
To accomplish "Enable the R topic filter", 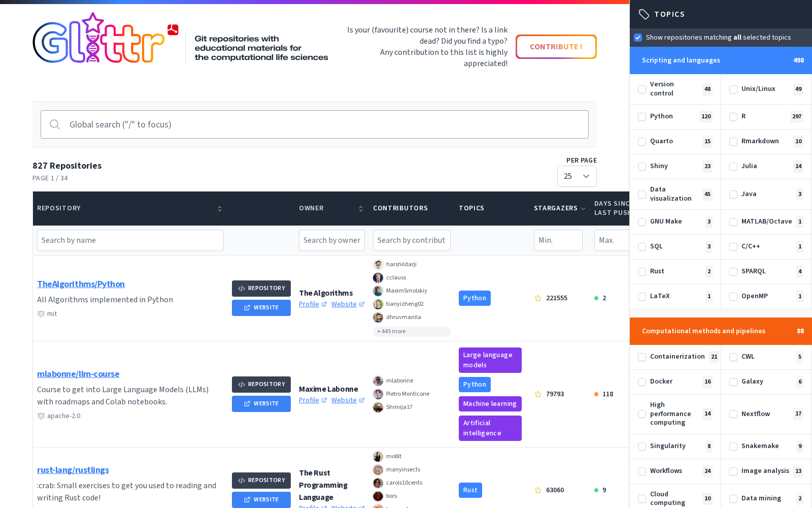I will tap(733, 117).
